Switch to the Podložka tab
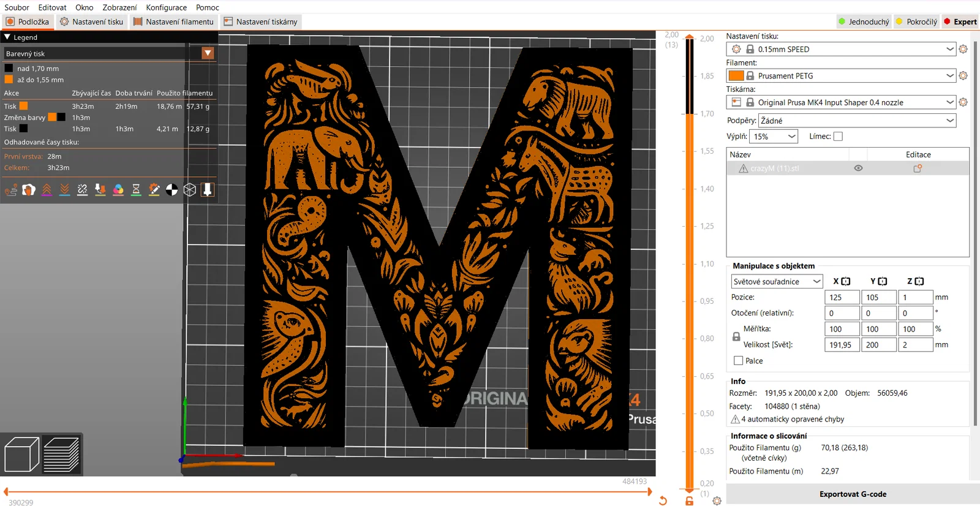 (x=28, y=21)
